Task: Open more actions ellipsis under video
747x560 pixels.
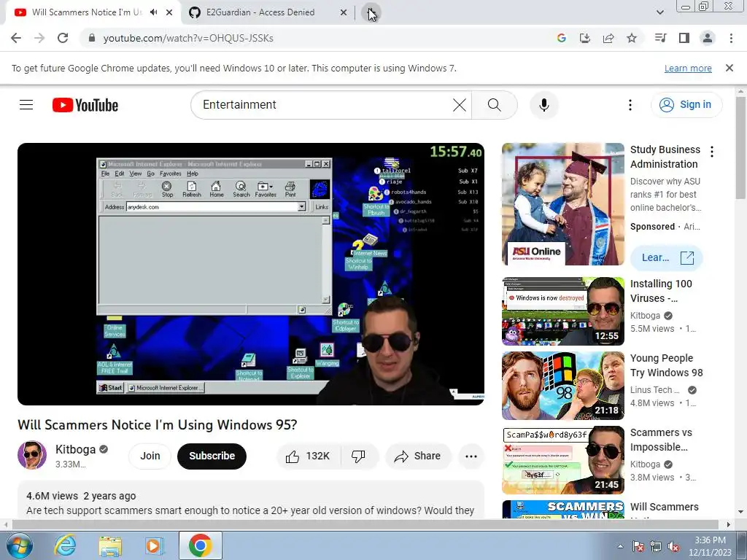Action: 471,456
